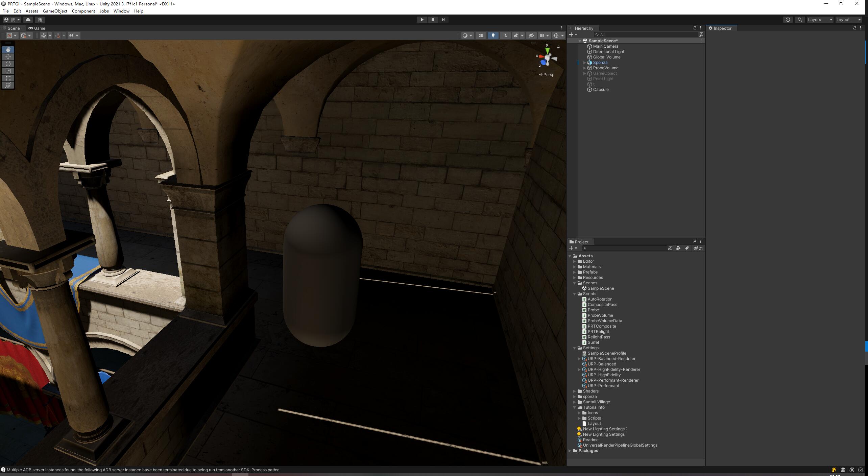868x476 pixels.
Task: Expand the Sponza object
Action: (584, 63)
